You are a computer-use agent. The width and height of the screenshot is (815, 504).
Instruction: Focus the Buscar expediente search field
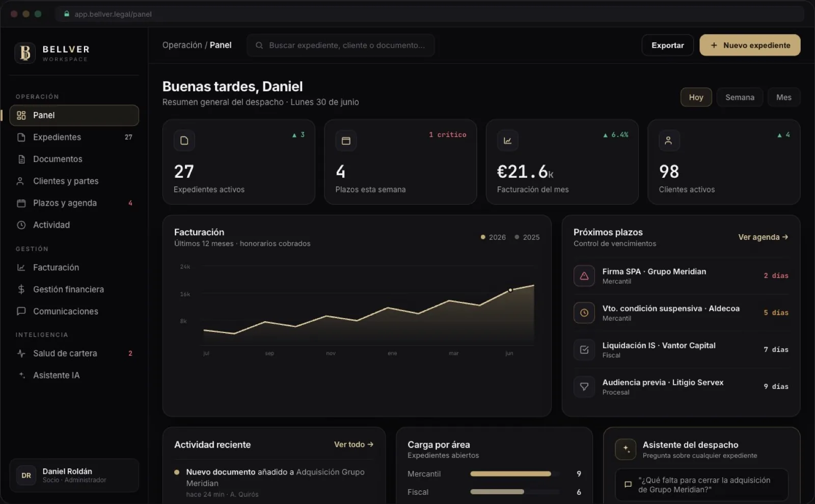341,45
